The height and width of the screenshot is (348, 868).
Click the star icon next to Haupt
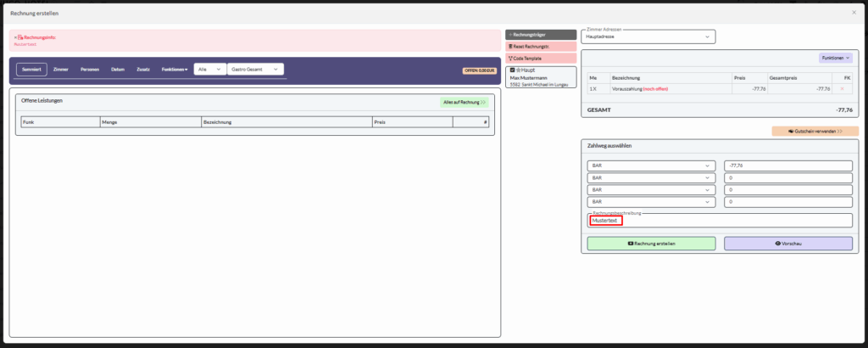click(x=518, y=70)
